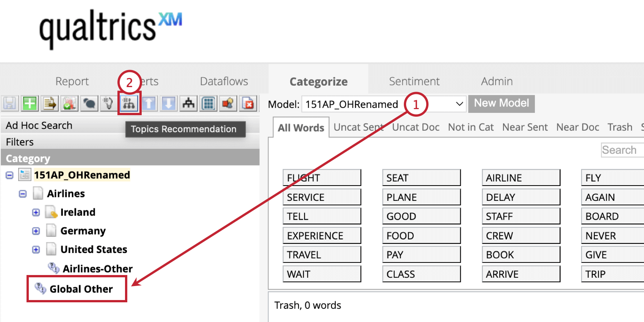The width and height of the screenshot is (644, 322).
Task: Expand the Germany category node
Action: click(x=36, y=231)
